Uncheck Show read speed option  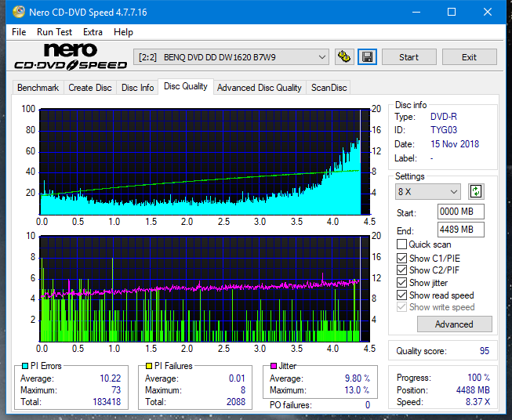[x=401, y=295]
